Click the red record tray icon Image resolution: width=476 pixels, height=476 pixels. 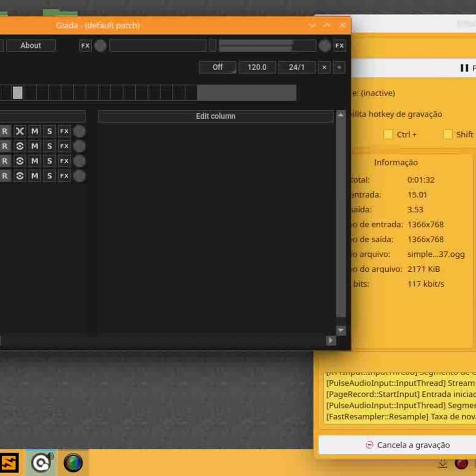tap(461, 463)
